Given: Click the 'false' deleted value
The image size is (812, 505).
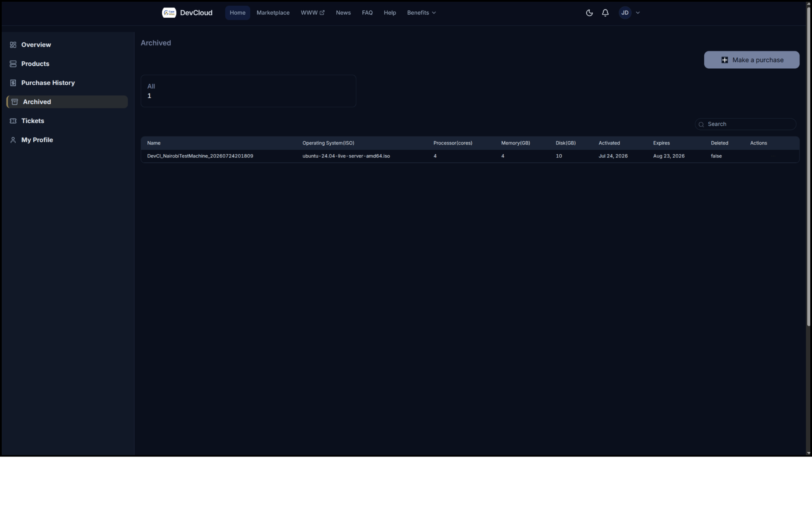Looking at the screenshot, I should tap(716, 156).
